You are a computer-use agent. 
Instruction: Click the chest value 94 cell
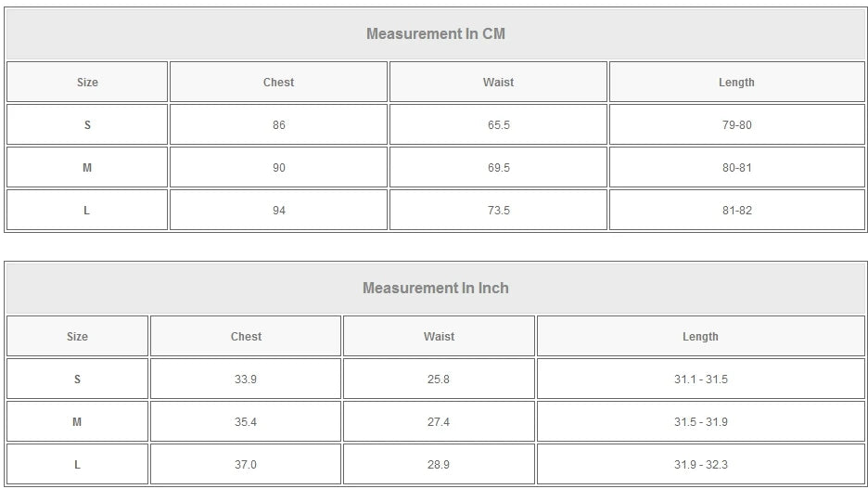[x=278, y=211]
